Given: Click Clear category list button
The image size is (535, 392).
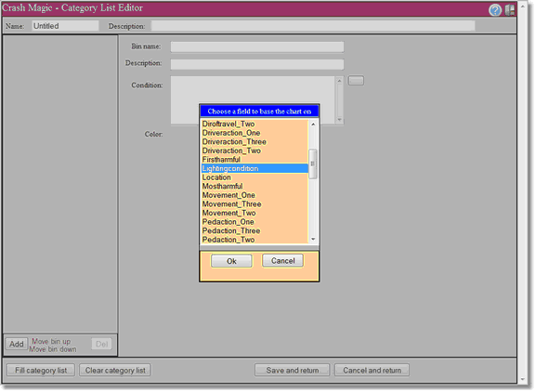Looking at the screenshot, I should point(115,370).
